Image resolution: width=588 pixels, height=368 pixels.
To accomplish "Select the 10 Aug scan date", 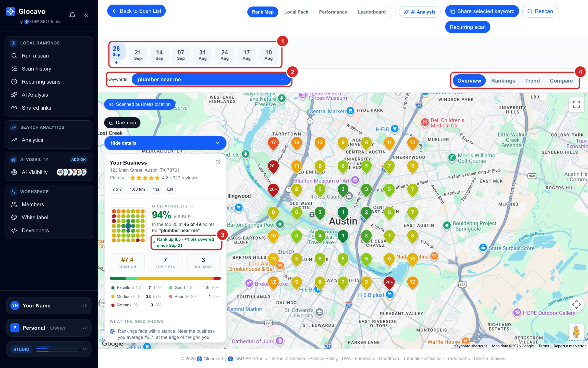I will (268, 55).
